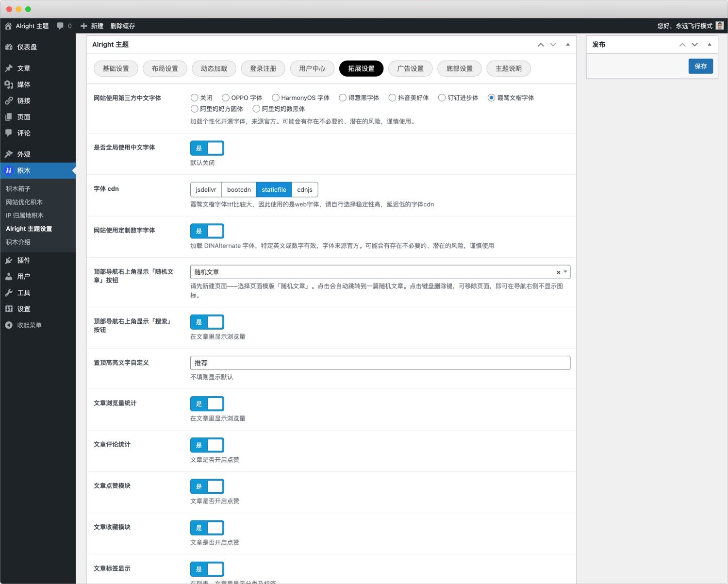The height and width of the screenshot is (584, 728).
Task: Switch to the 主题说明 tab
Action: tap(509, 68)
